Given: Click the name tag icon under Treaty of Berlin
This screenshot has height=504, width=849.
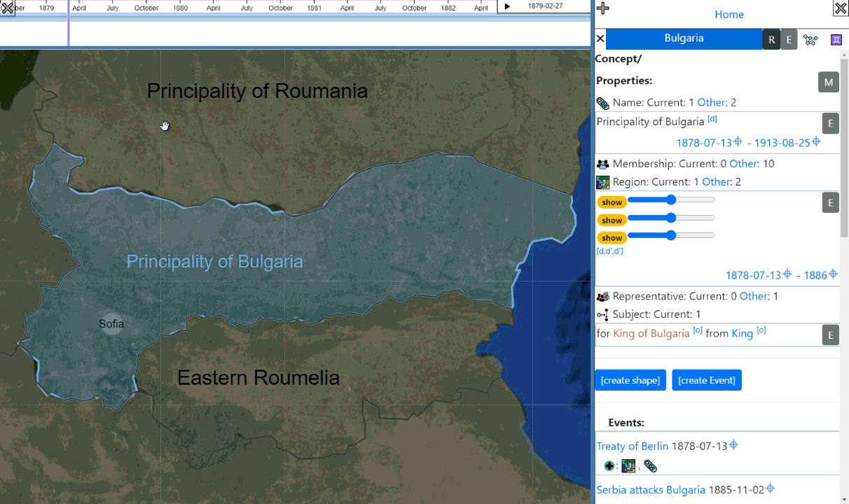Looking at the screenshot, I should pos(650,466).
